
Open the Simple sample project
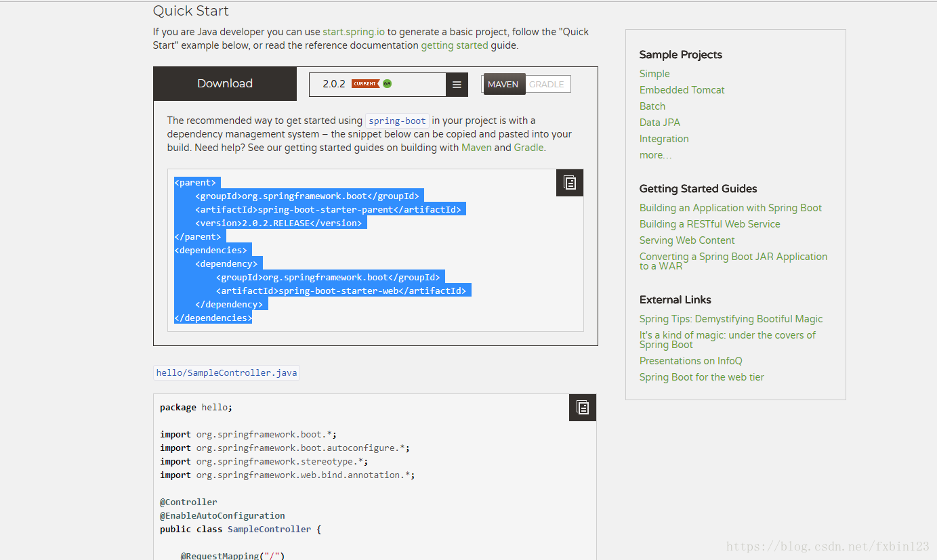click(654, 74)
